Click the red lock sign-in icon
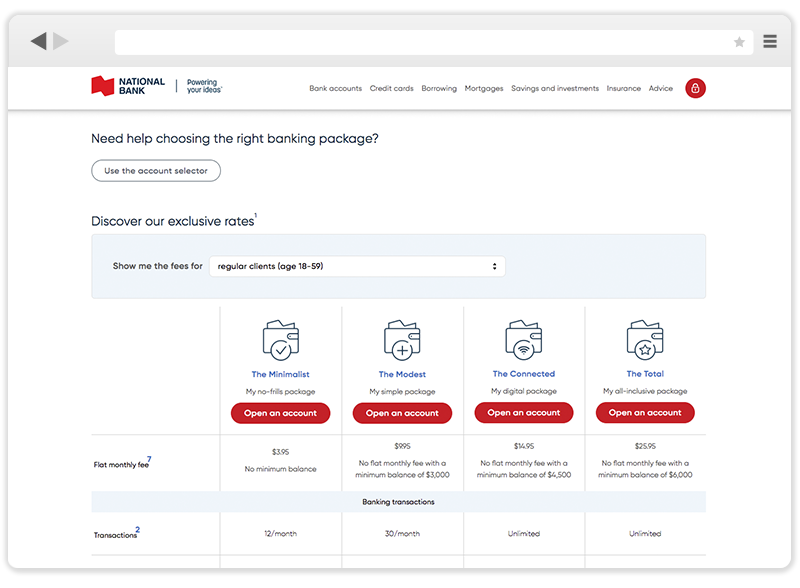 pyautogui.click(x=695, y=88)
